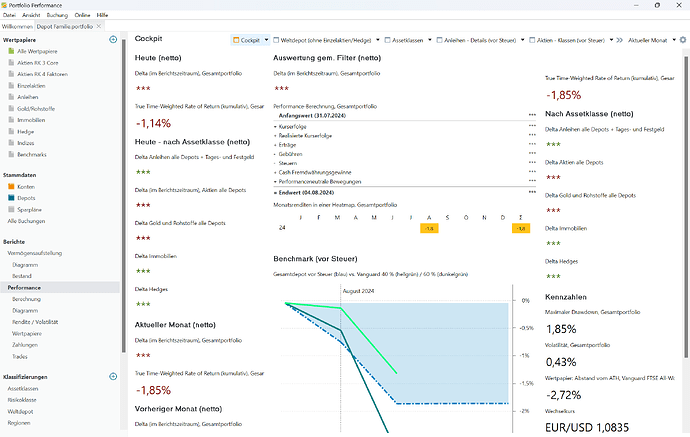Select the Anleihen - Details (vor Steuer) dashboard
Screen dimensions: 690x437
click(x=477, y=40)
